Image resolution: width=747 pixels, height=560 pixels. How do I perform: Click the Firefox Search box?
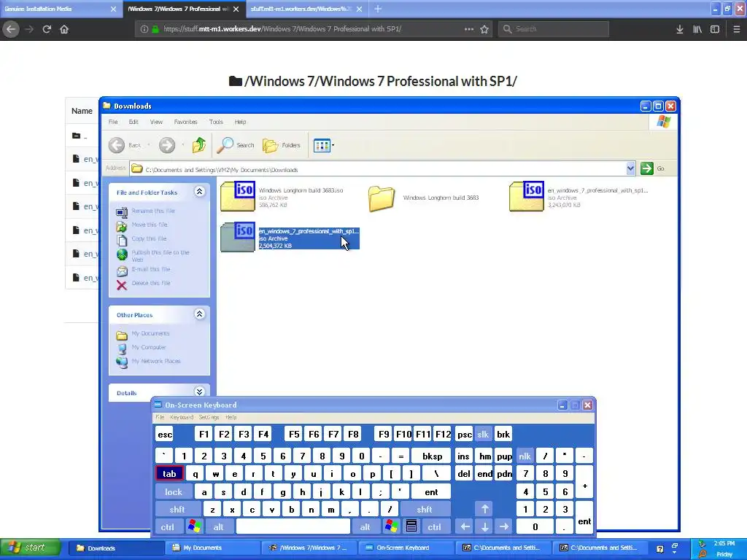554,29
